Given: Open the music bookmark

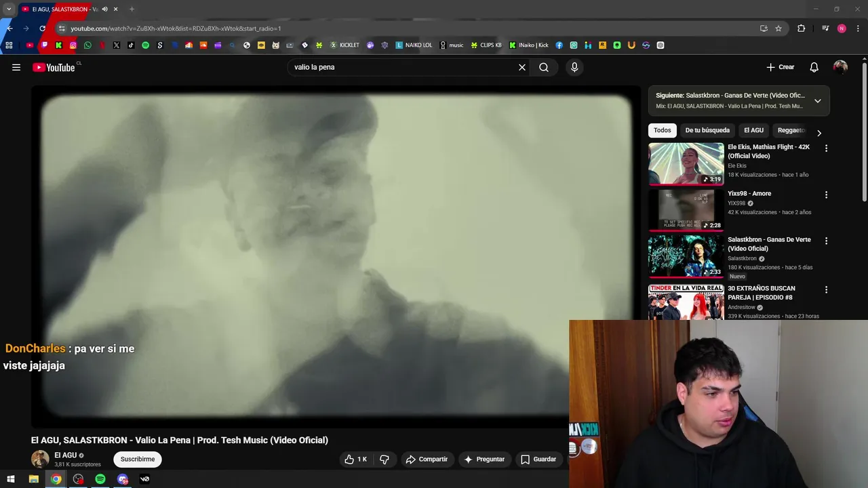Looking at the screenshot, I should click(452, 45).
